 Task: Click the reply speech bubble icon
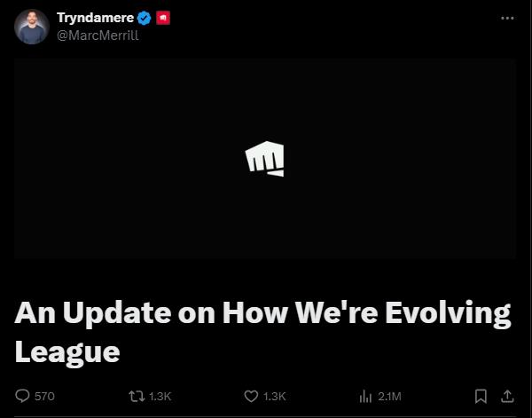22,396
